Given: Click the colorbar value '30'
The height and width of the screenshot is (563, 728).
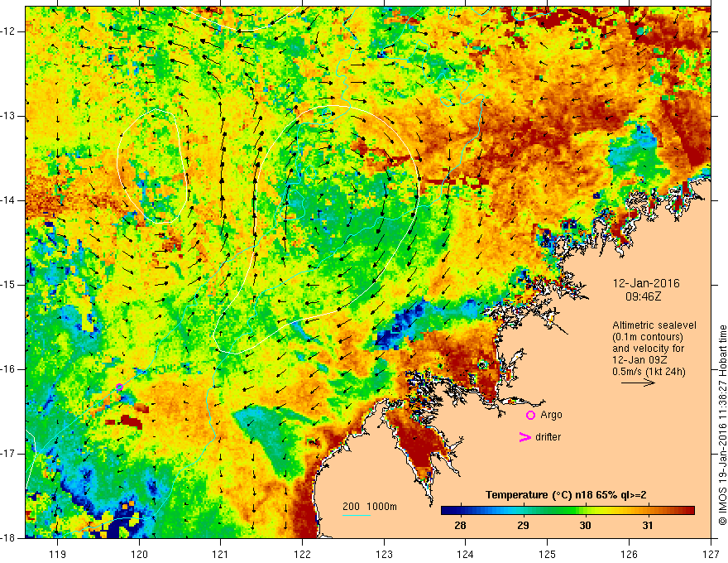Looking at the screenshot, I should 585,526.
